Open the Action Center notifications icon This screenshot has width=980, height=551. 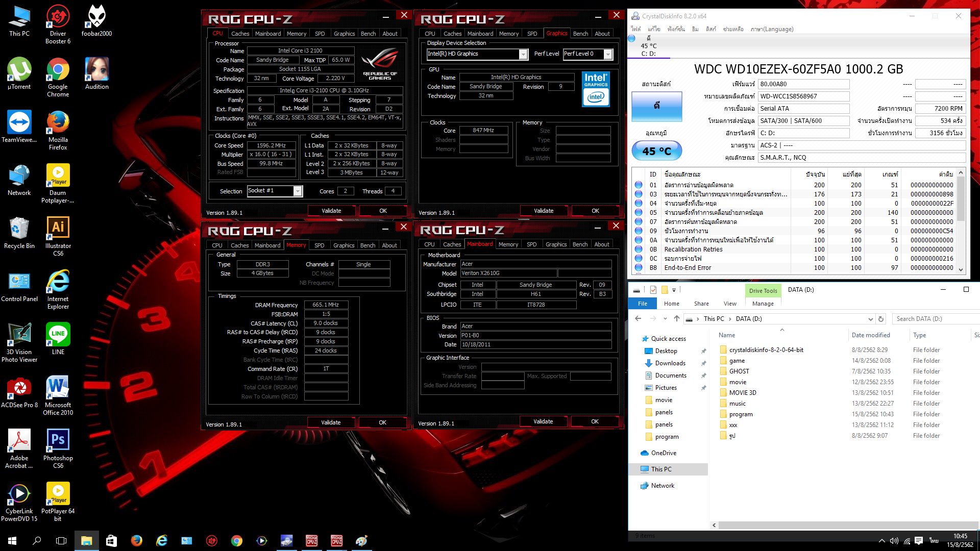(x=919, y=541)
